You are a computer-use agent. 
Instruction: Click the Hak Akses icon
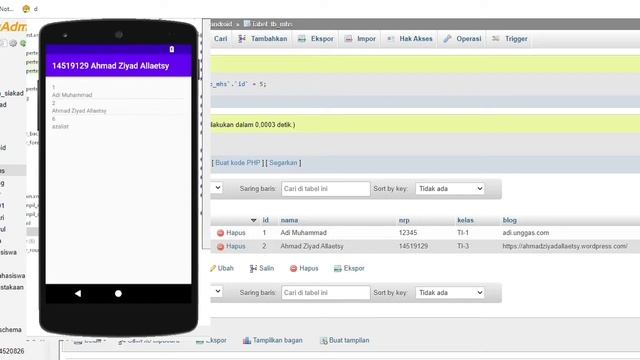coord(391,39)
